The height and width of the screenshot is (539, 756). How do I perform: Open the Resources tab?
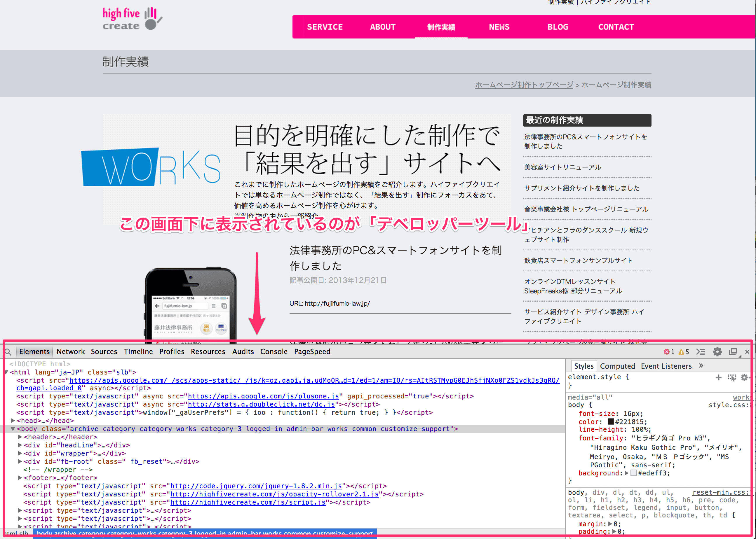tap(208, 352)
